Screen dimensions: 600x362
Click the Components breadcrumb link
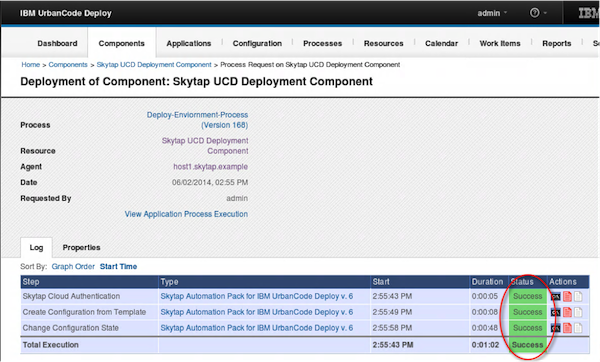pos(68,65)
